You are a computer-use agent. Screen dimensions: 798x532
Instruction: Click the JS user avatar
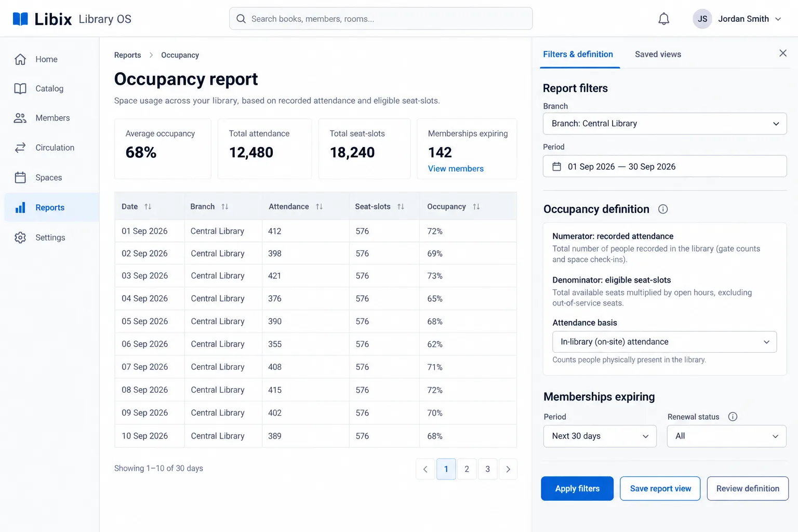click(x=702, y=19)
